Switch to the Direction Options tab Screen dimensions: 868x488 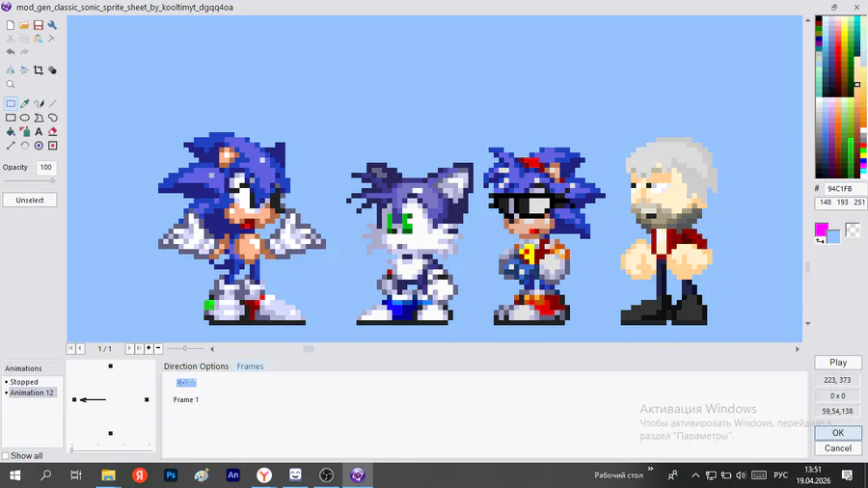point(196,366)
